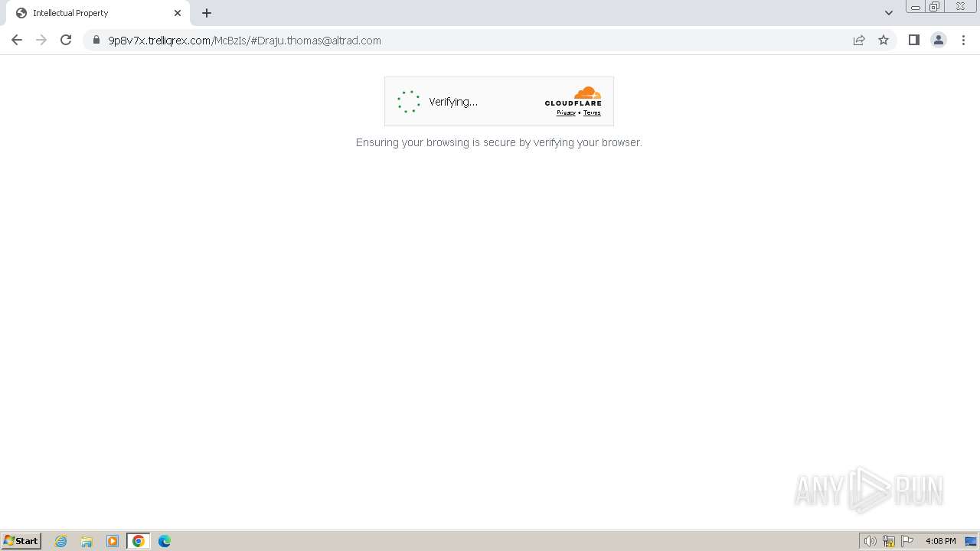Viewport: 980px width, 551px height.
Task: Click the 'Ensuring your browsing is secure' text
Action: pos(498,142)
